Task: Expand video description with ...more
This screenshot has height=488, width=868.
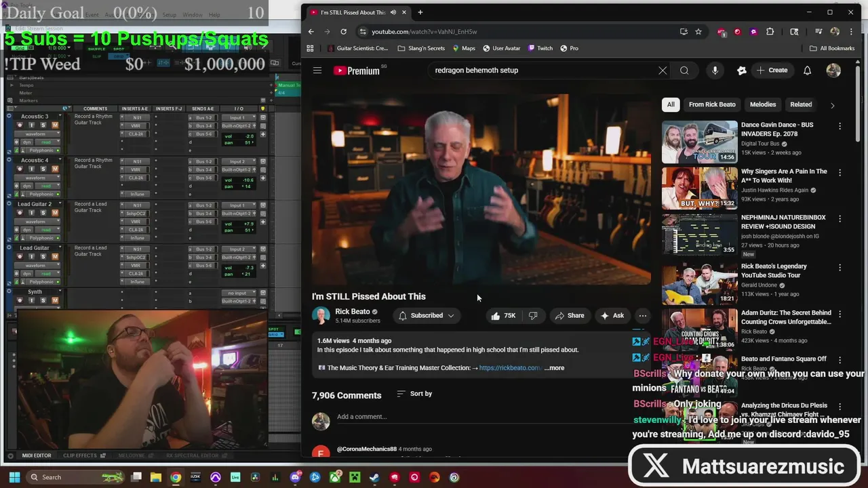Action: tap(554, 368)
